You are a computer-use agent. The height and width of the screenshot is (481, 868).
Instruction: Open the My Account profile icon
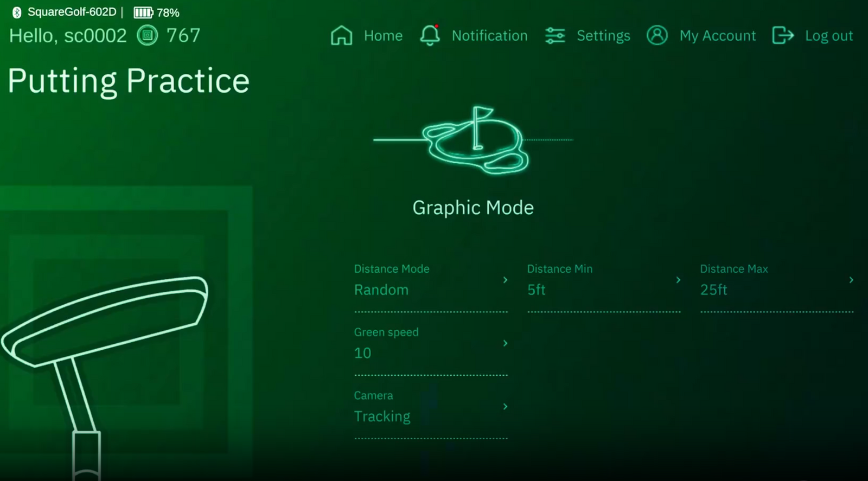(x=657, y=36)
